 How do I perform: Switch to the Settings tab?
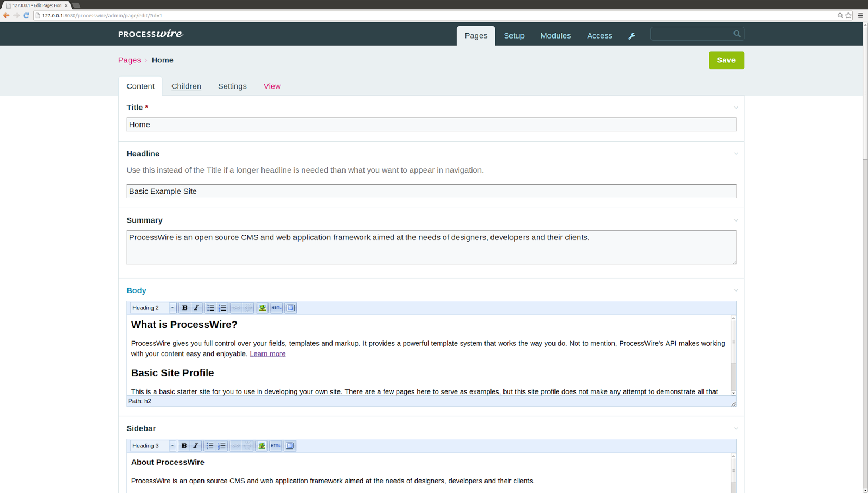pyautogui.click(x=232, y=86)
